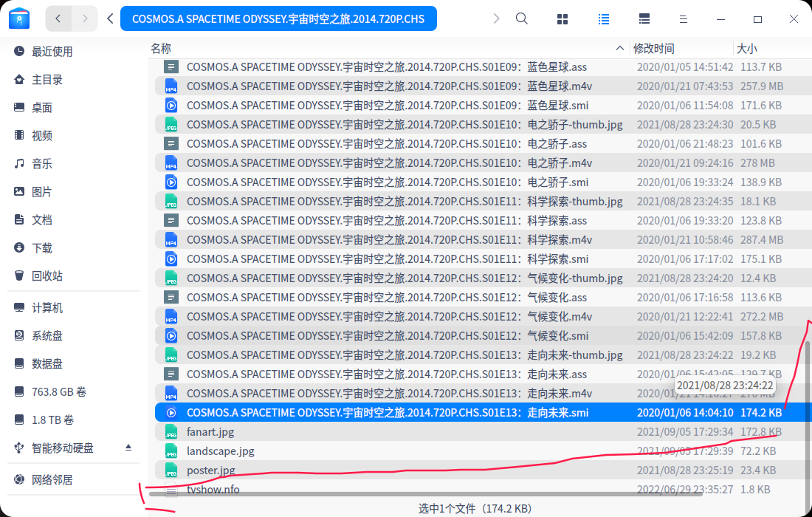812x517 pixels.
Task: Open search with the magnifier icon
Action: point(522,18)
